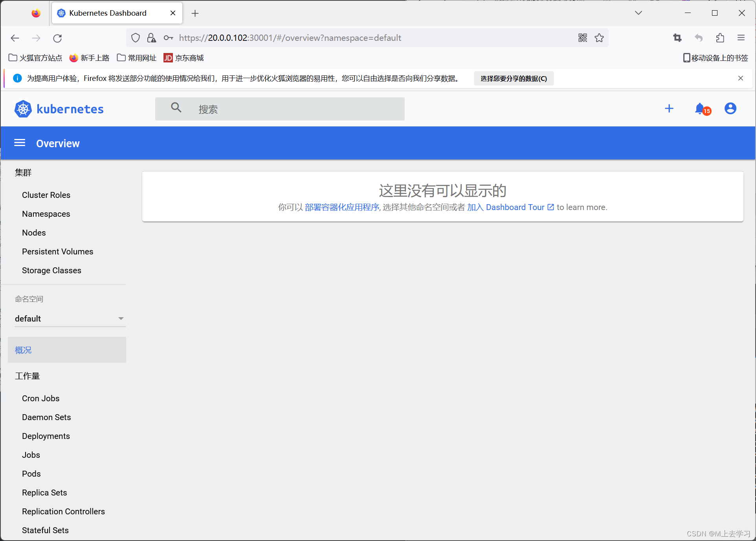Viewport: 756px width, 541px height.
Task: Open Jobs in sidebar
Action: tap(31, 455)
